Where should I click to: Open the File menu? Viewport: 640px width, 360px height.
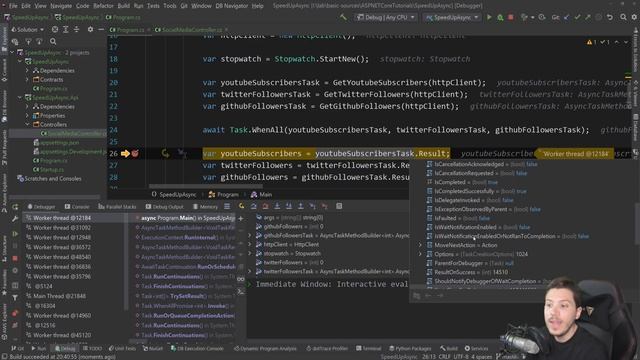tap(13, 6)
